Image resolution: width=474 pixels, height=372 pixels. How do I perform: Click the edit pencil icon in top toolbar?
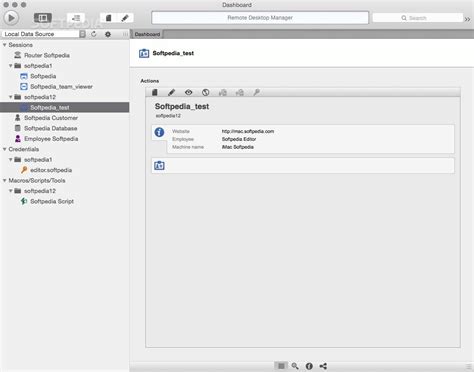[x=125, y=18]
